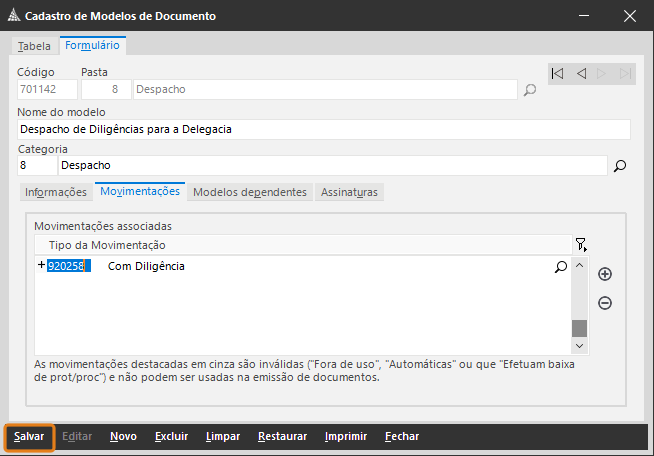Click the list scrollbar down arrow
654x456 pixels.
point(579,346)
